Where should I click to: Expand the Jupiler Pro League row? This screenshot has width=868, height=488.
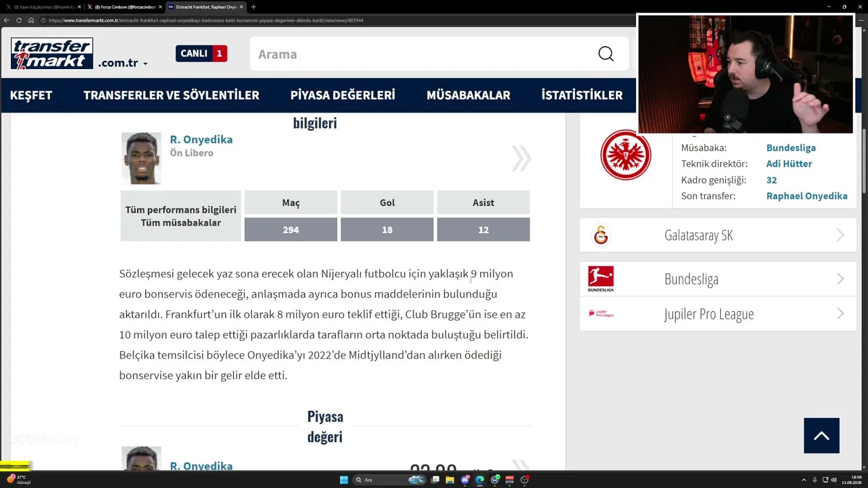pyautogui.click(x=718, y=314)
